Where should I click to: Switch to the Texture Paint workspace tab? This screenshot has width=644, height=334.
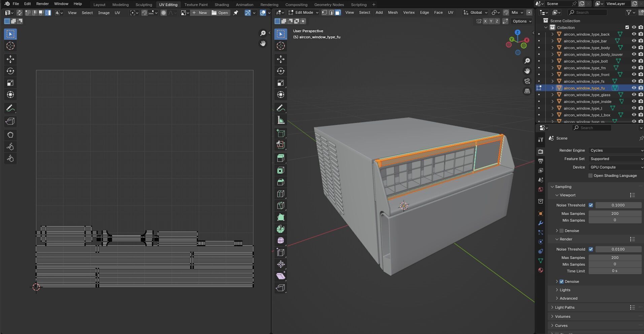[x=196, y=5]
